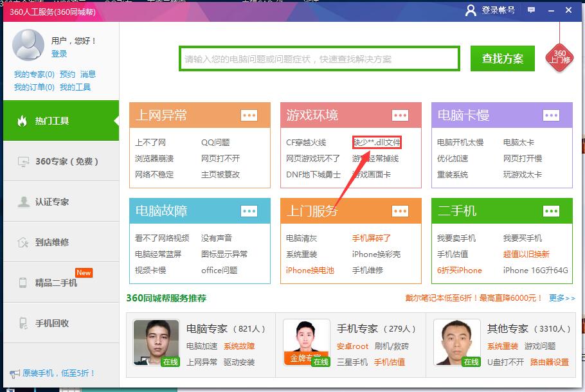Click 更多>> link

562,298
